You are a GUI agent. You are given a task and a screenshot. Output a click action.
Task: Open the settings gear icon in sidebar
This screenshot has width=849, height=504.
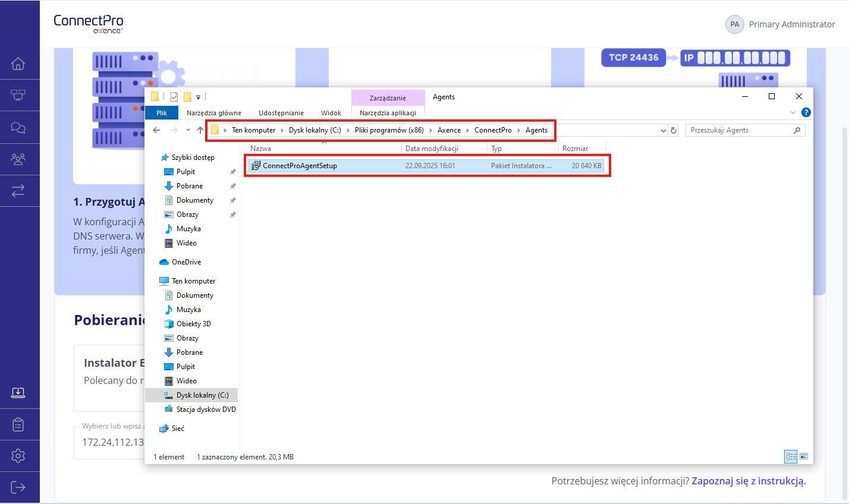(x=18, y=456)
